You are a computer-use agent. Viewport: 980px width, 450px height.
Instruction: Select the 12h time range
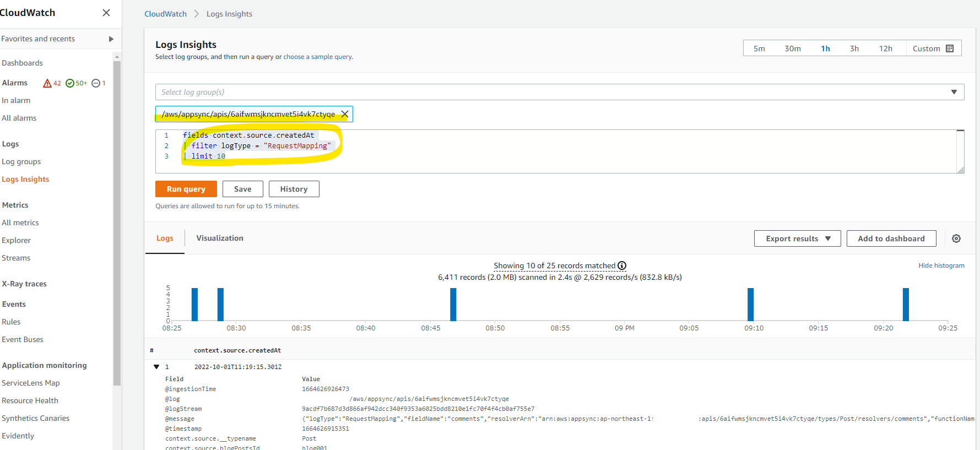tap(886, 48)
